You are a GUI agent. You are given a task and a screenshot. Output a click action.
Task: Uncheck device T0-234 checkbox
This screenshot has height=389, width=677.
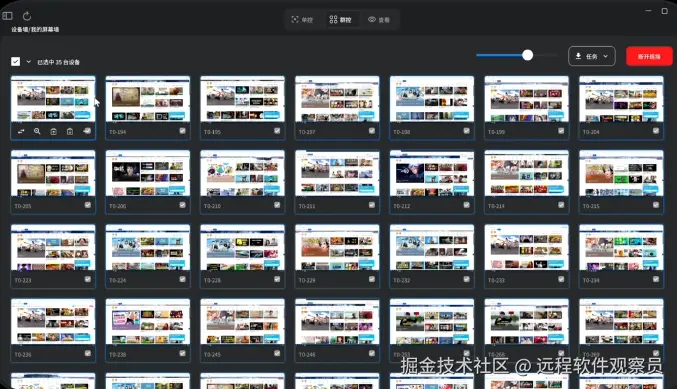click(x=656, y=279)
